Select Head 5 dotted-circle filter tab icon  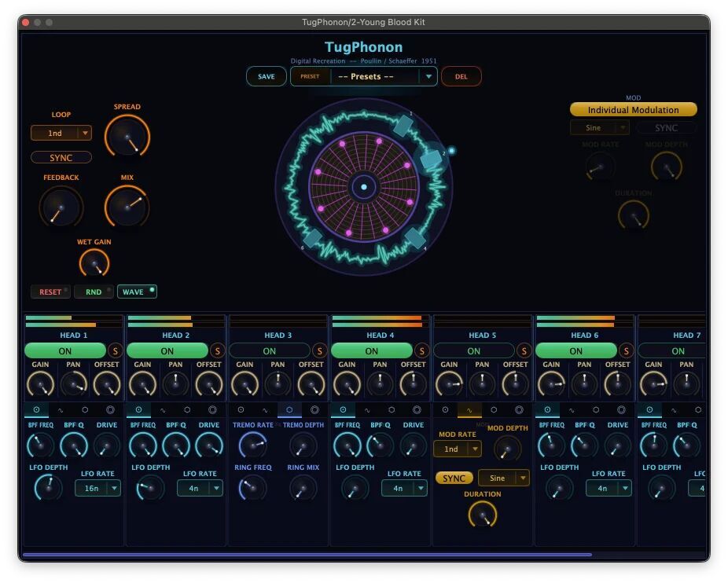point(445,410)
